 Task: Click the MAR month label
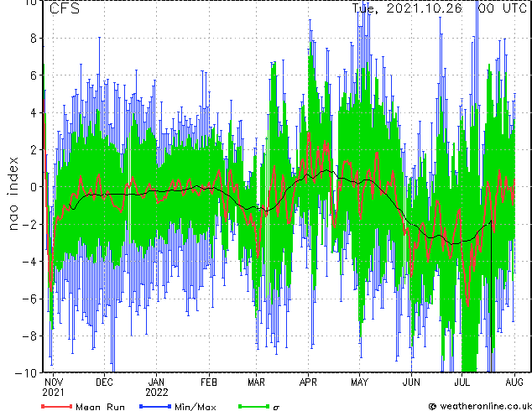256,382
